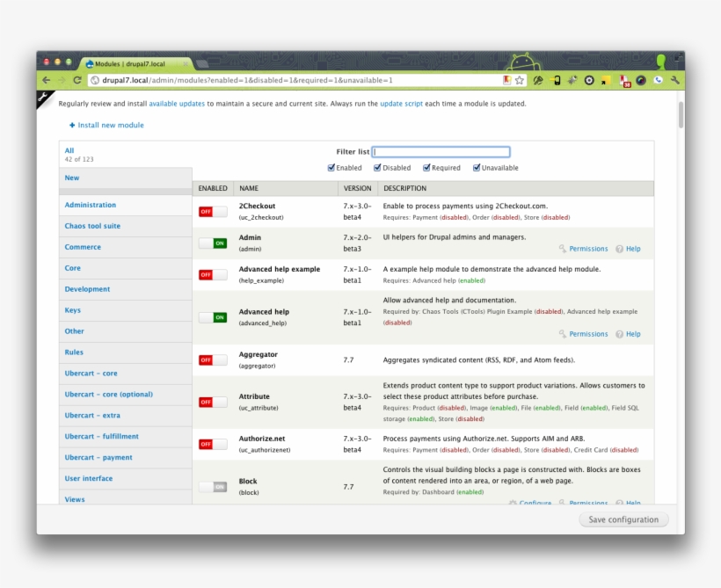The width and height of the screenshot is (721, 588).
Task: Expand the Ubercart - payment category
Action: 98,457
